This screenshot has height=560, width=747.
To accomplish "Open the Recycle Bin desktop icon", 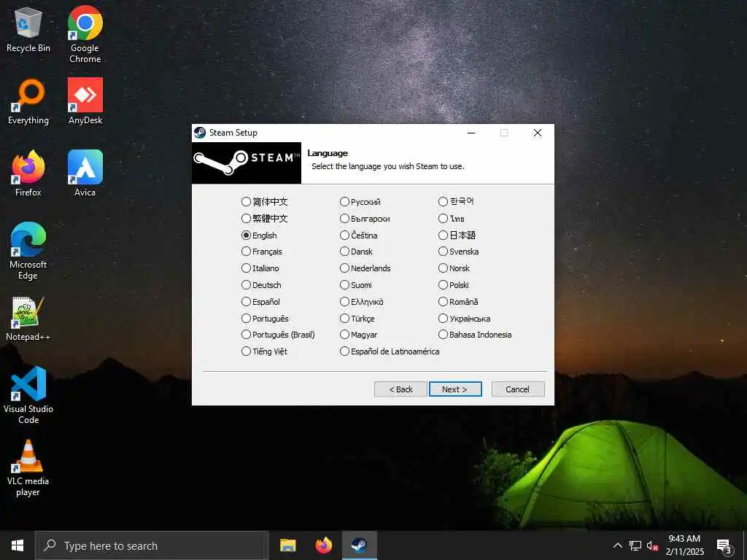I will 28,30.
